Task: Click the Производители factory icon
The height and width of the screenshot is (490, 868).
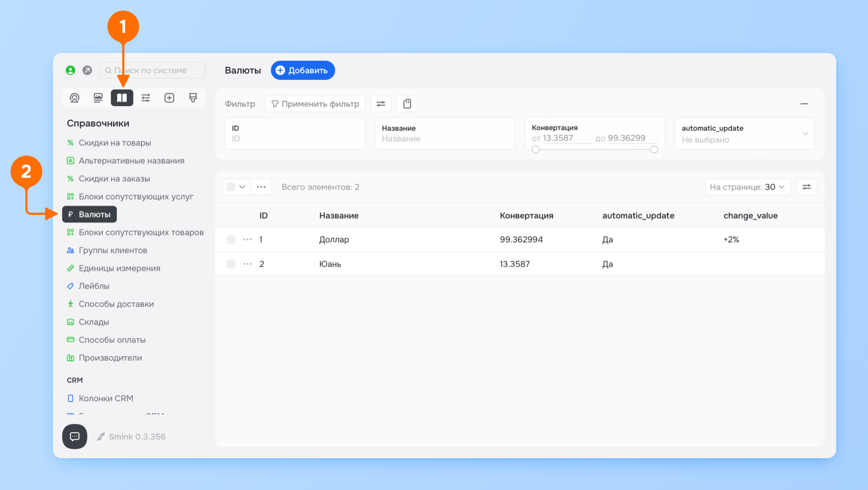Action: pos(70,358)
